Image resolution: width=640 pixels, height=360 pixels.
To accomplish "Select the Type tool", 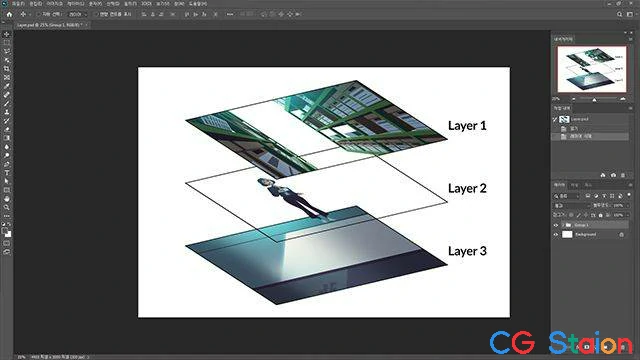I will click(x=7, y=173).
